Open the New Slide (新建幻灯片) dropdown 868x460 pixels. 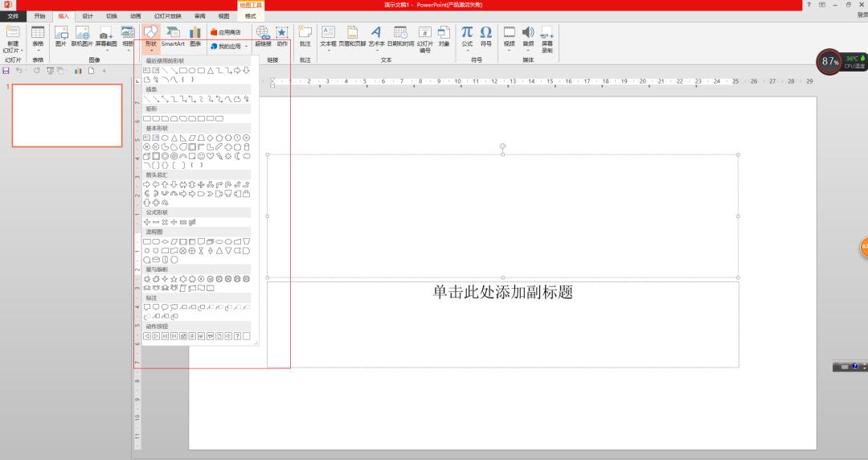[x=13, y=48]
